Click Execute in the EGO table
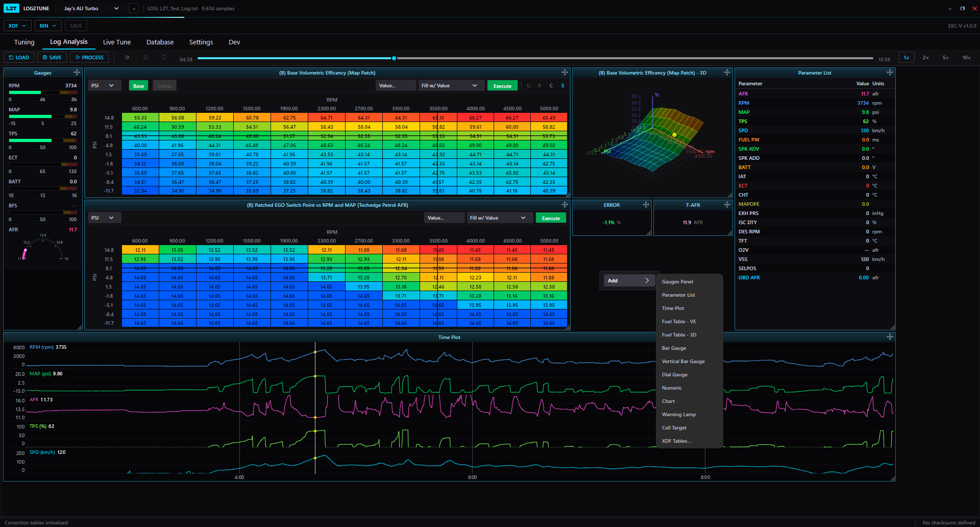 coord(551,218)
